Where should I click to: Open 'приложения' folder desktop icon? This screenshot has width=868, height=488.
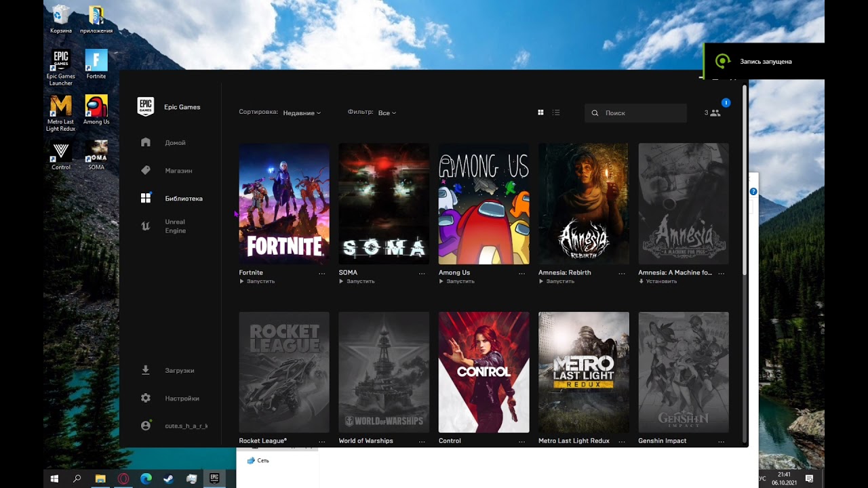96,20
